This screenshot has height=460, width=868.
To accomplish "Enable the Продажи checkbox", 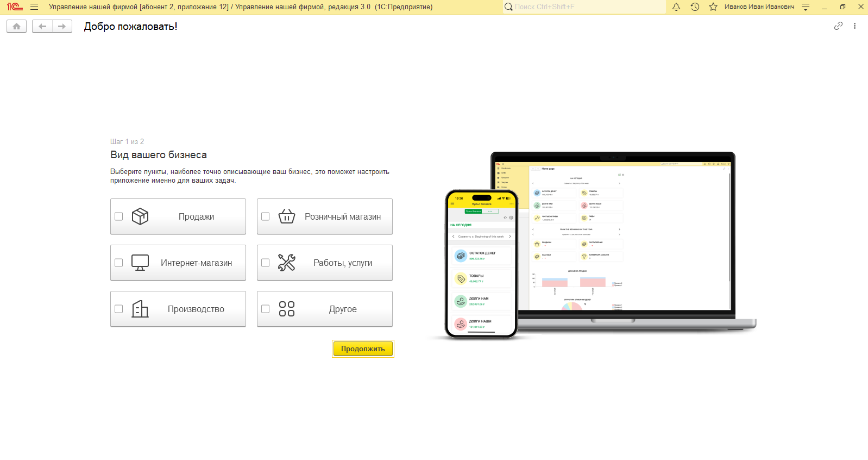I will (119, 216).
